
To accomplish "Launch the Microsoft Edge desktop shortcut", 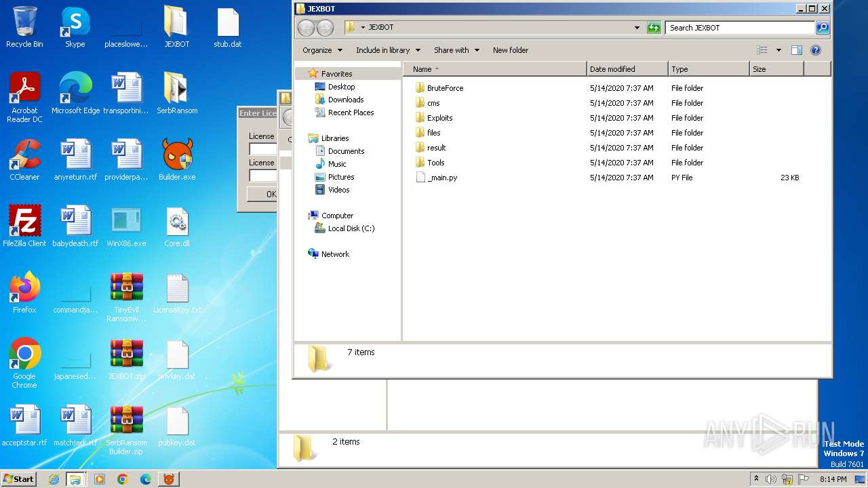I will point(75,94).
